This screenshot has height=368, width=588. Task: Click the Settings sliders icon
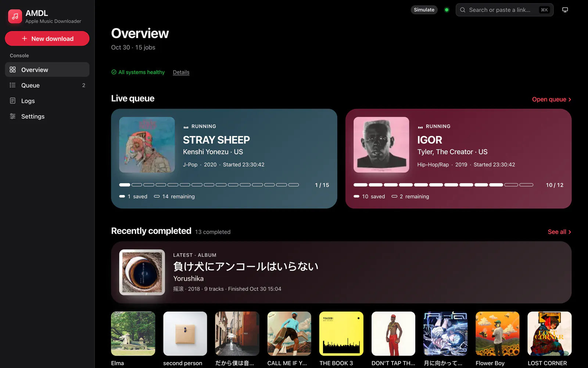pos(12,116)
